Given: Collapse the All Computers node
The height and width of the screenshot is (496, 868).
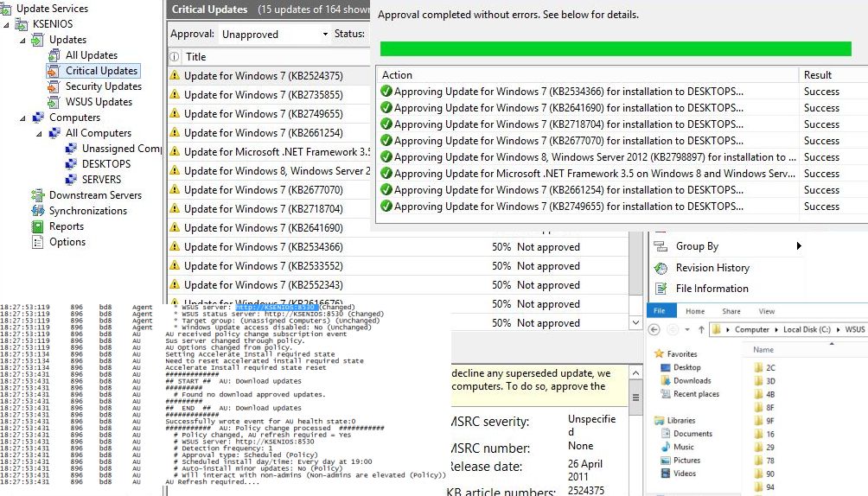Looking at the screenshot, I should (39, 133).
